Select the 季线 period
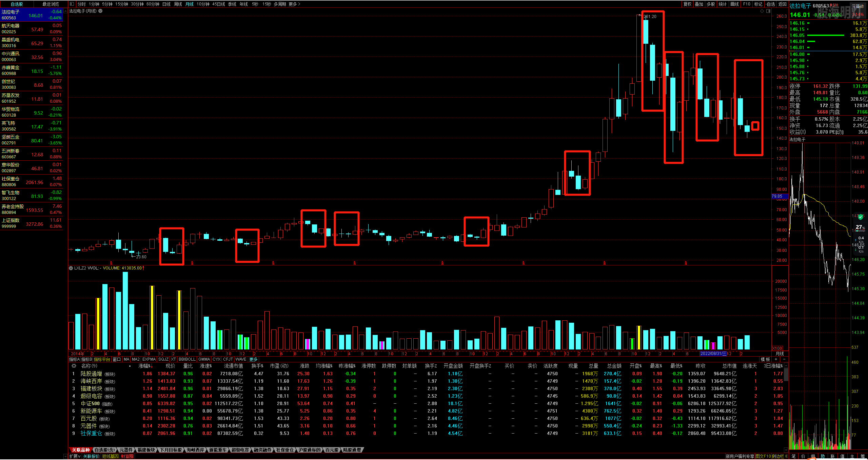 click(232, 4)
